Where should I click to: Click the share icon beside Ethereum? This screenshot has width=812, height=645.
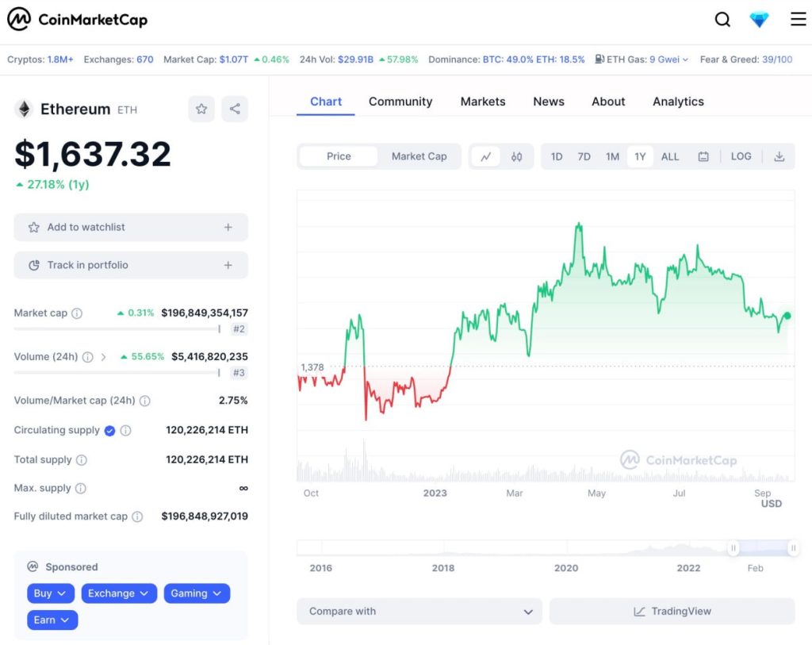click(235, 109)
